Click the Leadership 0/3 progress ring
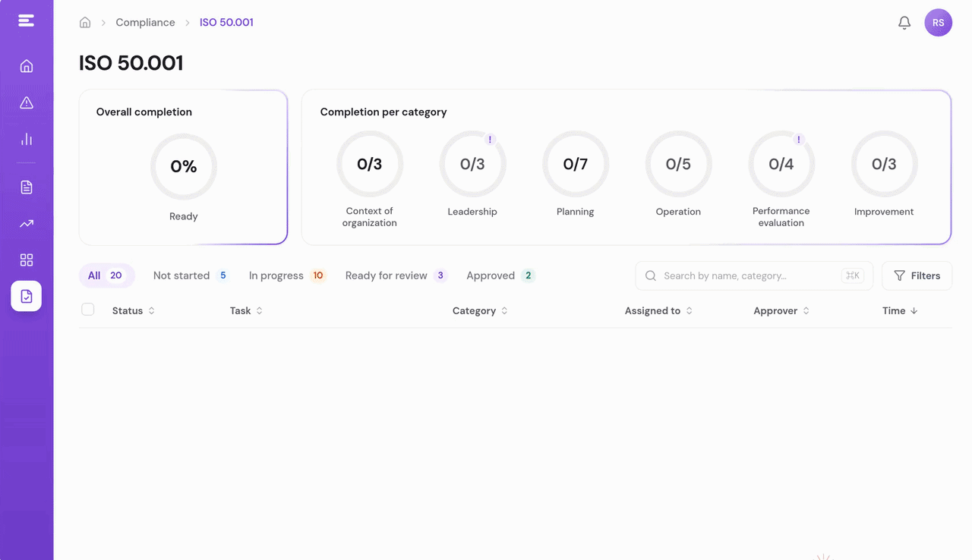972x560 pixels. click(472, 164)
